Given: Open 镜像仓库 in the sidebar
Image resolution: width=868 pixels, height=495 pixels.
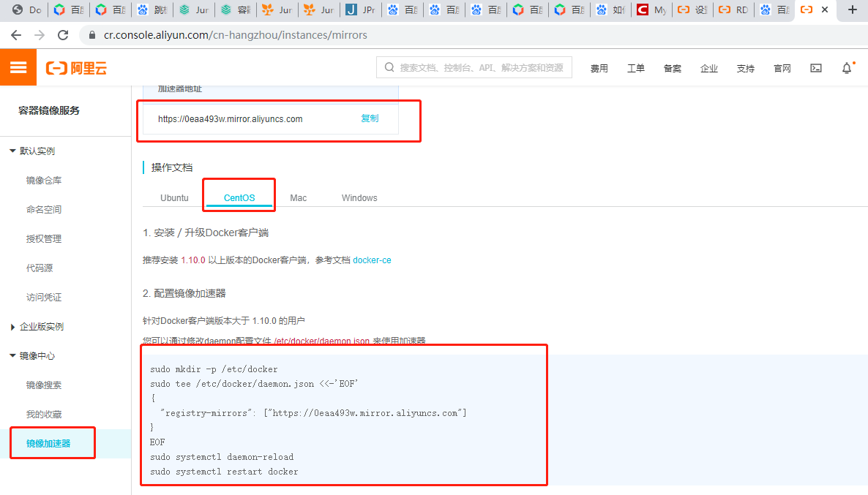Looking at the screenshot, I should 44,181.
